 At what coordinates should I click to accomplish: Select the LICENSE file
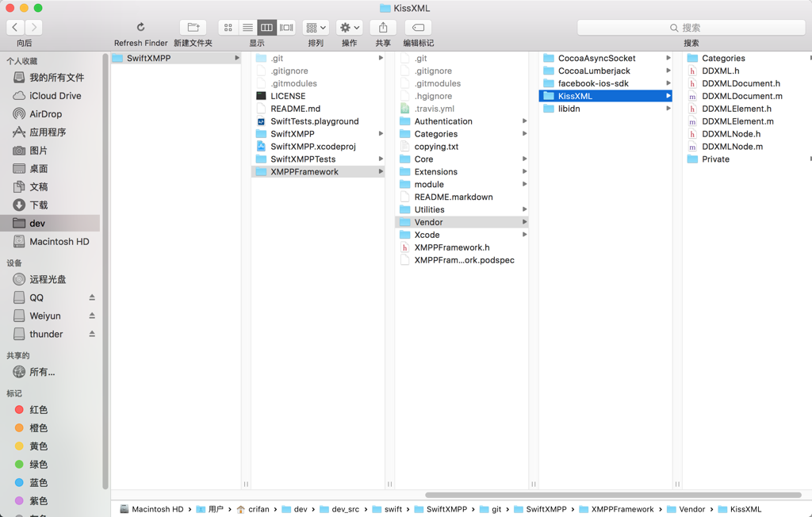tap(318, 96)
